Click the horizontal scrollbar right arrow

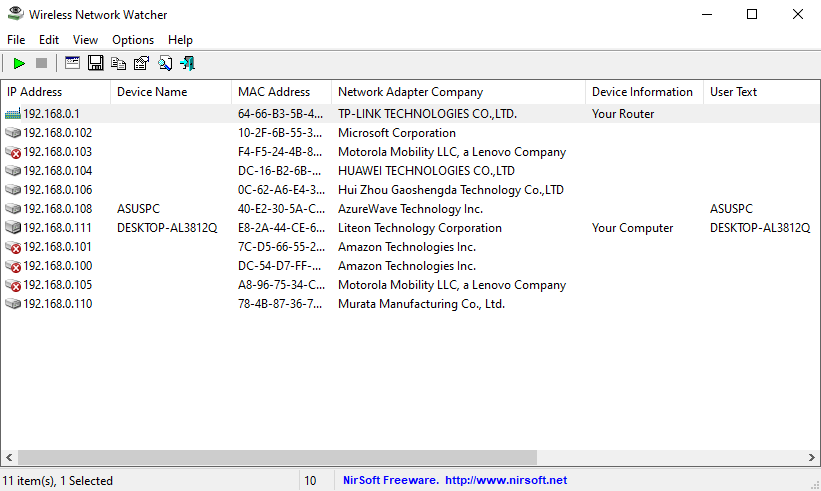(x=812, y=457)
